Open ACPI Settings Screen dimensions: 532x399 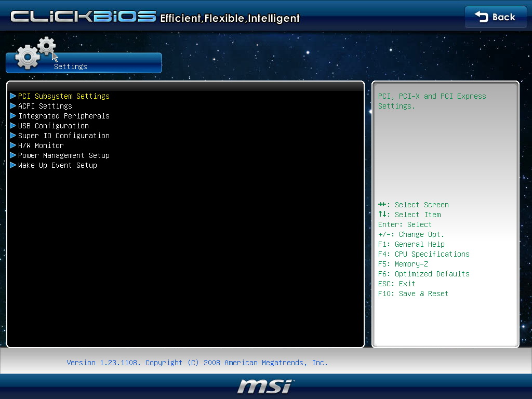tap(45, 106)
